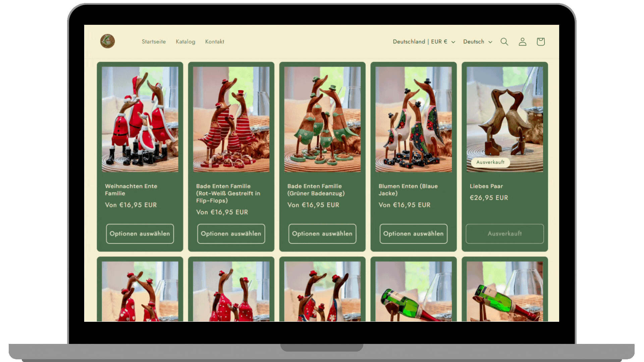Select options for Rot-Weiß Gestreift duck family
This screenshot has width=644, height=362.
click(x=231, y=234)
